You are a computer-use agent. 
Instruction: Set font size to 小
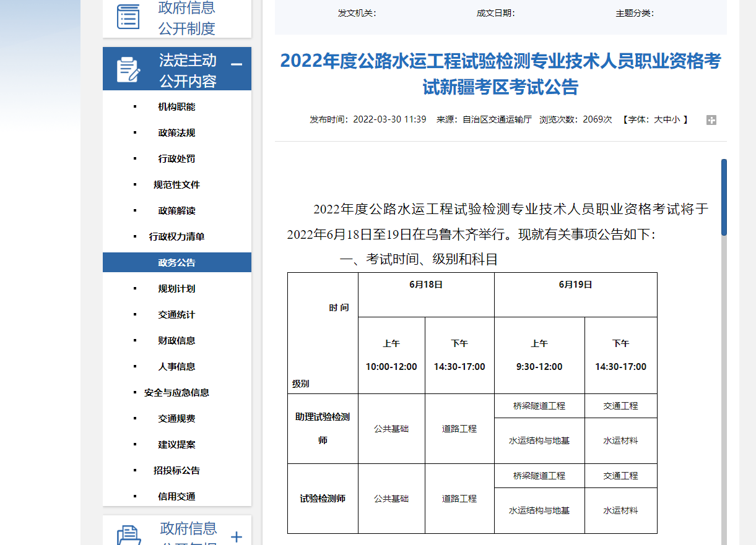click(676, 120)
